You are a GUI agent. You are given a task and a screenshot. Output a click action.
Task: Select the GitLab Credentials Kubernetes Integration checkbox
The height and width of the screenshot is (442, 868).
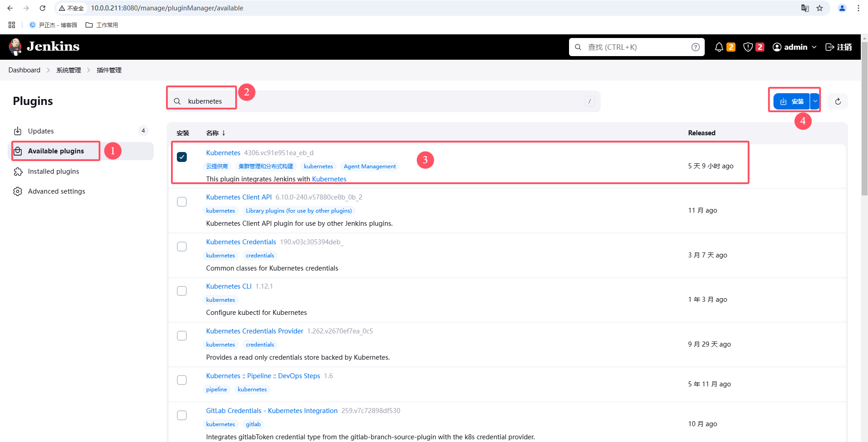point(182,415)
